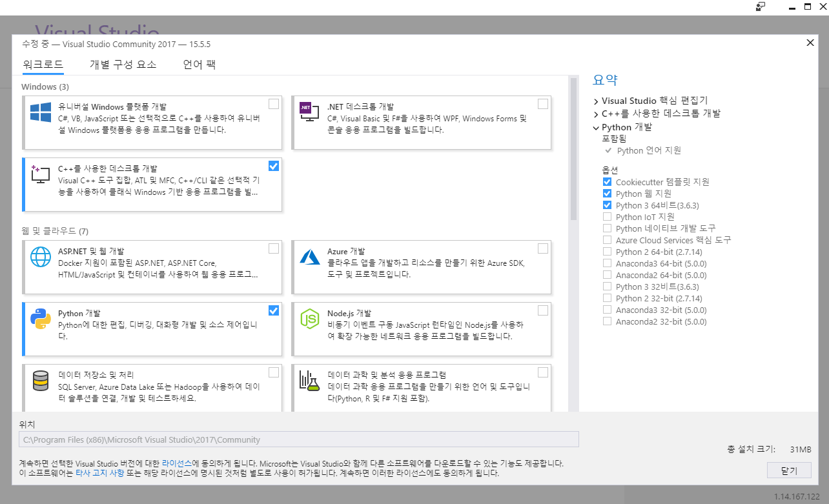Enable Anaconda3 32-bit (5.0.0) option
Viewport: 829px width, 504px height.
point(607,310)
